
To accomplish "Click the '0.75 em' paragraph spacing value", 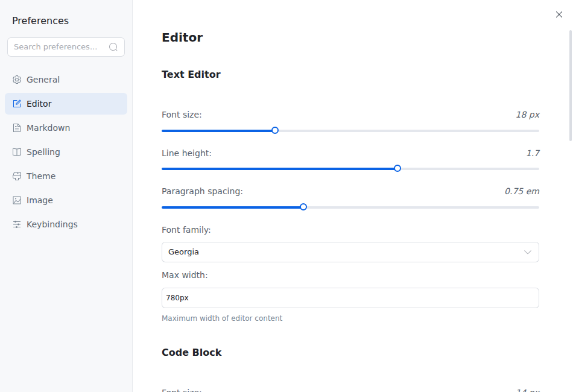I will 522,191.
